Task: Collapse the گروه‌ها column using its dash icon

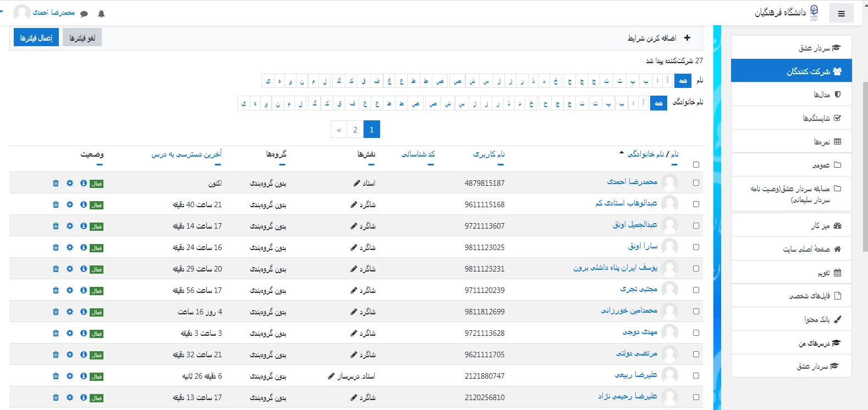Action: tap(283, 164)
